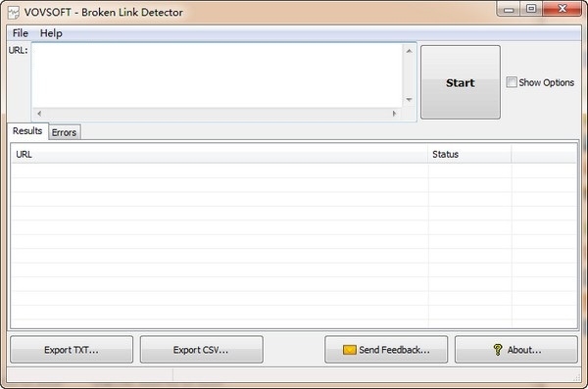Open the Help menu
The height and width of the screenshot is (389, 588).
point(51,33)
